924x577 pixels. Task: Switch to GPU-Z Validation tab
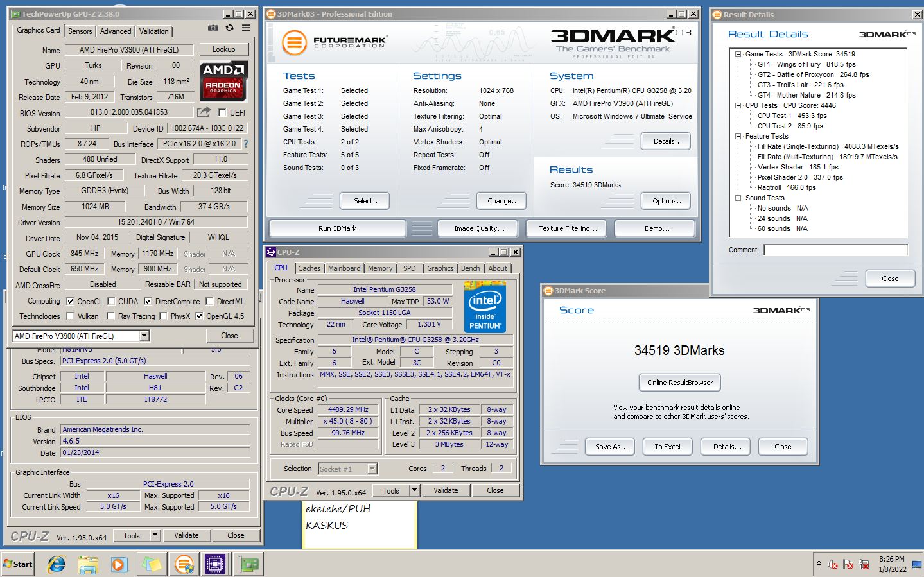[x=154, y=31]
